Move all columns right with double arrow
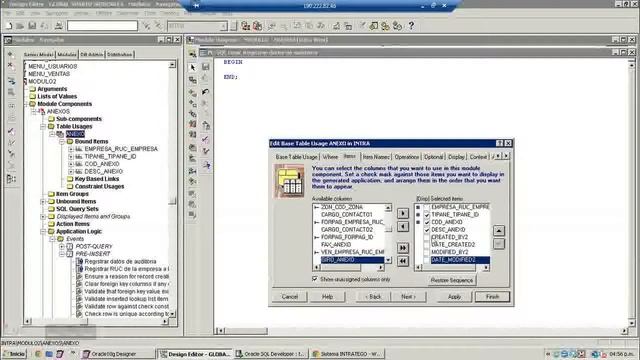640x360 pixels. pos(403,248)
